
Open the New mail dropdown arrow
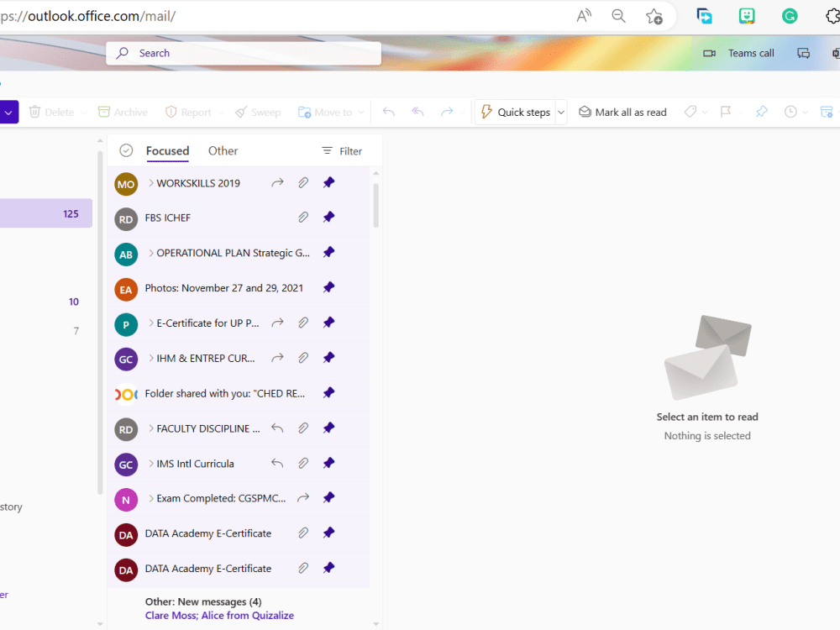click(x=8, y=113)
